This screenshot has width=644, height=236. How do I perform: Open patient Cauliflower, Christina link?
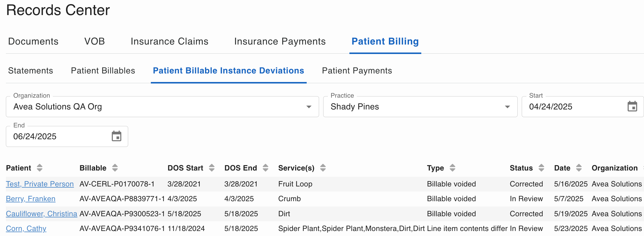(x=42, y=214)
